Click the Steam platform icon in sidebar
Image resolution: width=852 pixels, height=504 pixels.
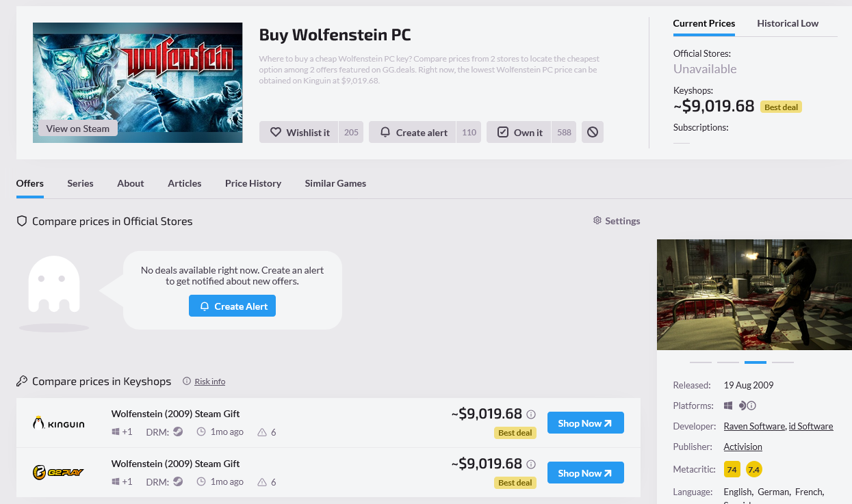click(x=743, y=406)
